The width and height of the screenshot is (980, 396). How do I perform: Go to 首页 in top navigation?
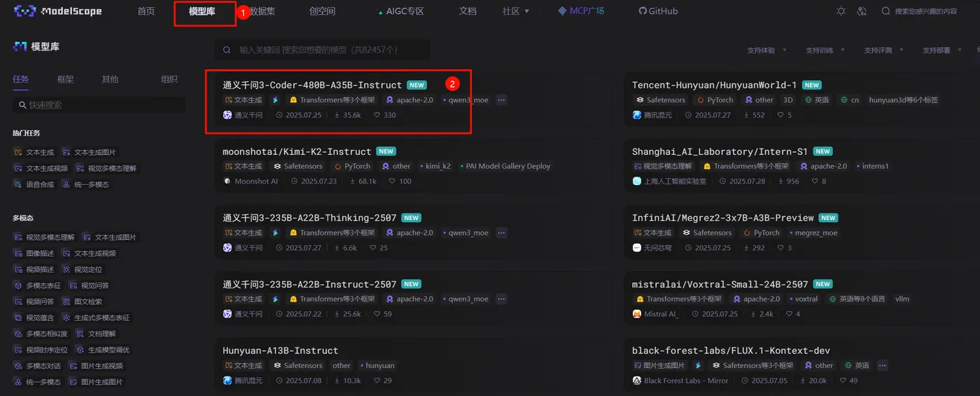pyautogui.click(x=146, y=11)
